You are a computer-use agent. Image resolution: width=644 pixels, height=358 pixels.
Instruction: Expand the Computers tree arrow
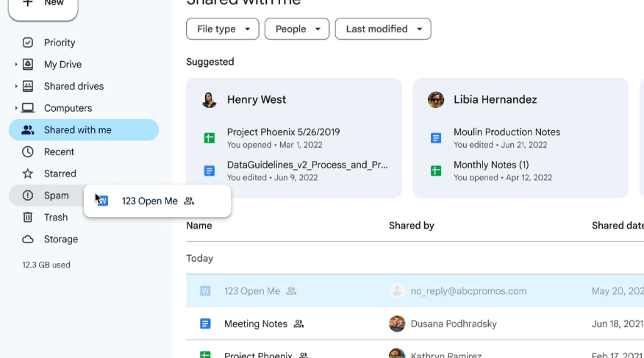point(16,108)
